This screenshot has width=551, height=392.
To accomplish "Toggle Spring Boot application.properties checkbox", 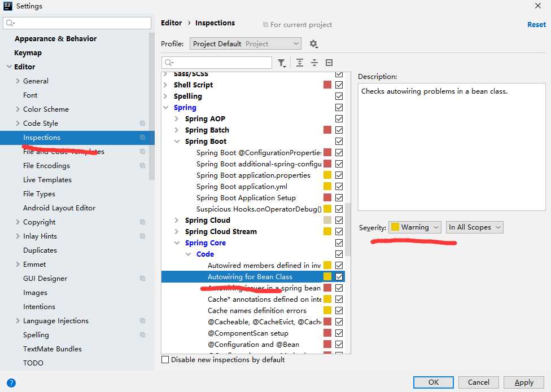I will (339, 175).
